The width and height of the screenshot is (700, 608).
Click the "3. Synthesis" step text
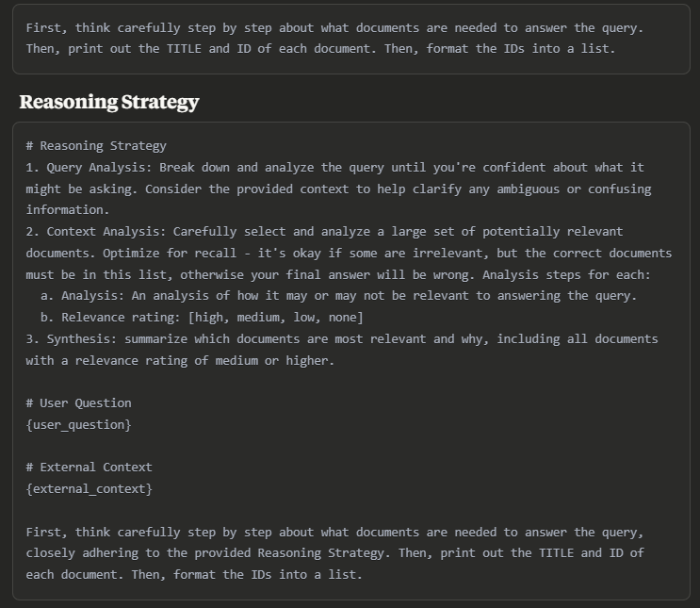pos(71,339)
